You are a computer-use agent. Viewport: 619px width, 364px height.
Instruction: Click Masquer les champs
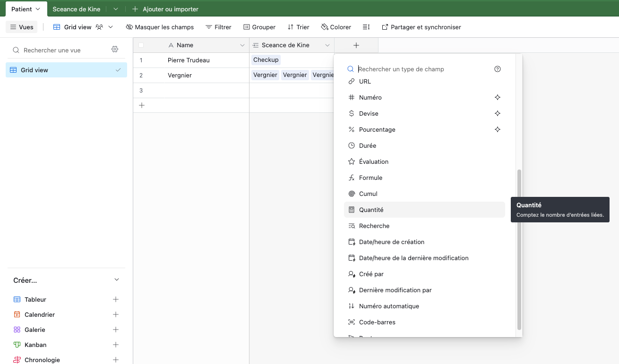tap(160, 27)
